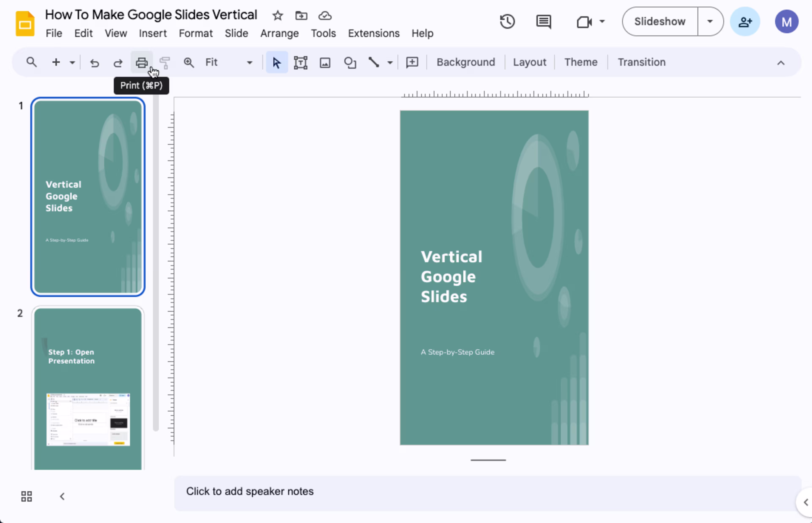Expand the new slide layout dropdown
This screenshot has height=523, width=812.
pos(72,63)
